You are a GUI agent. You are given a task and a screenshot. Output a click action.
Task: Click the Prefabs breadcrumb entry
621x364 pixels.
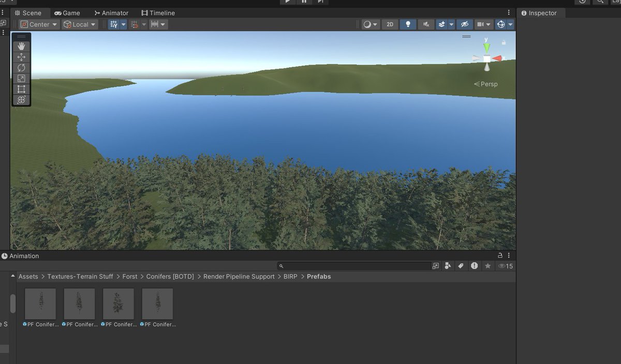319,277
